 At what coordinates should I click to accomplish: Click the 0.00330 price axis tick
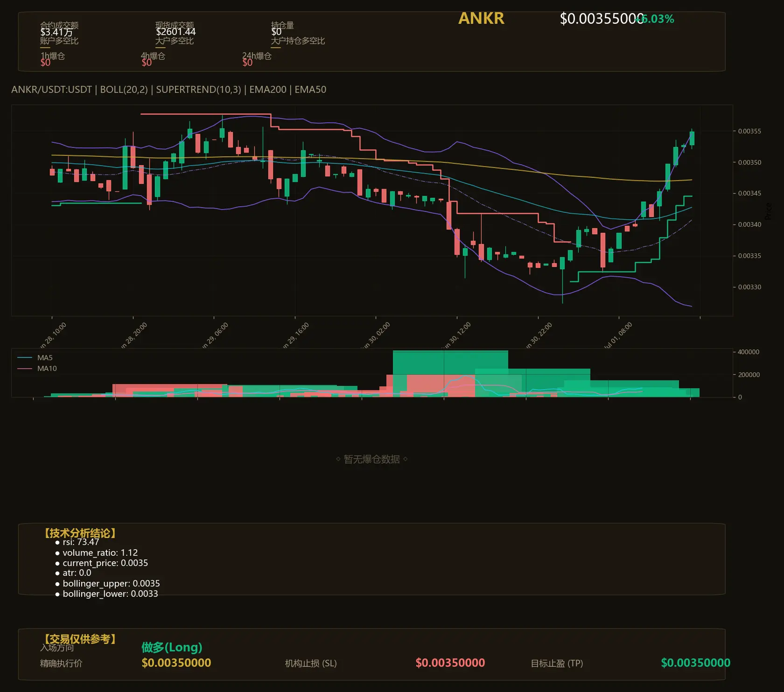click(749, 287)
